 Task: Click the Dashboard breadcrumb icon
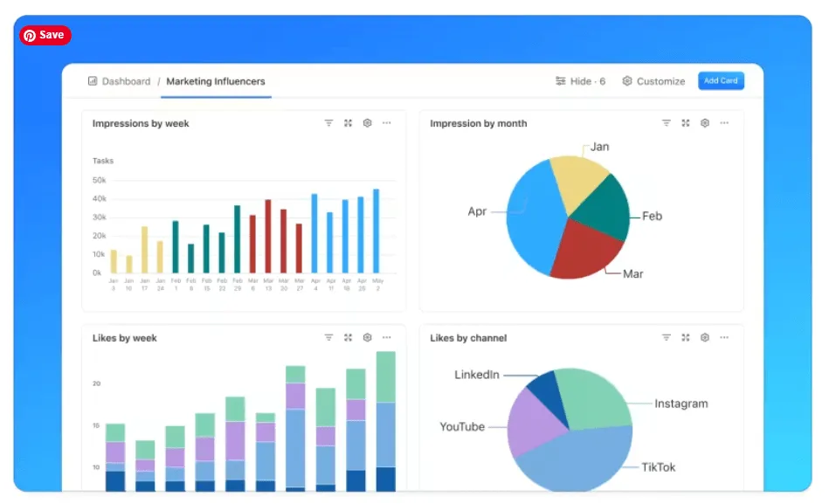point(93,81)
